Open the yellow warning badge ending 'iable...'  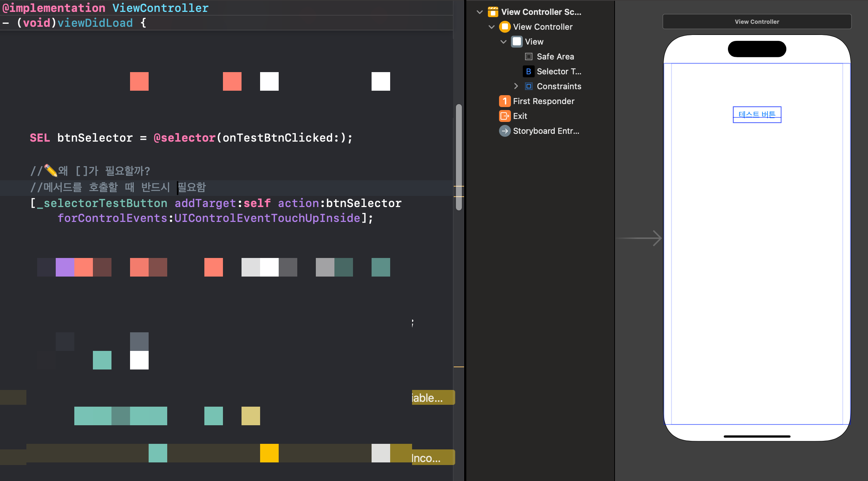433,398
